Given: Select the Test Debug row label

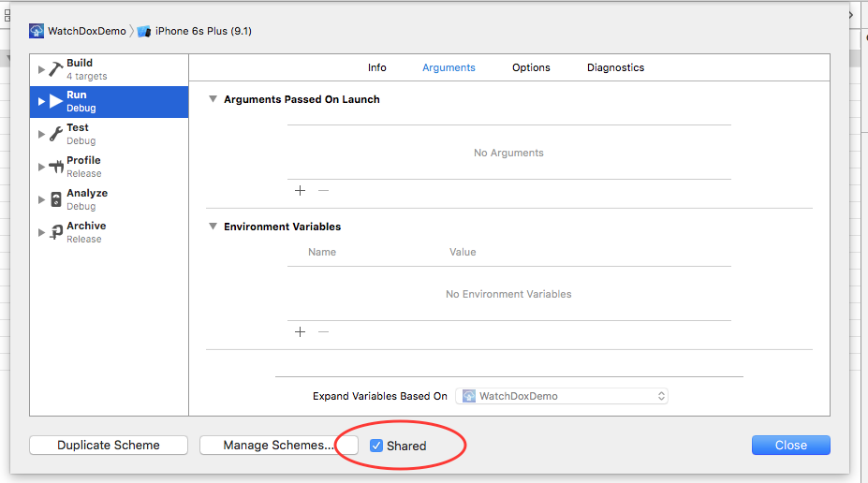Looking at the screenshot, I should pyautogui.click(x=81, y=134).
